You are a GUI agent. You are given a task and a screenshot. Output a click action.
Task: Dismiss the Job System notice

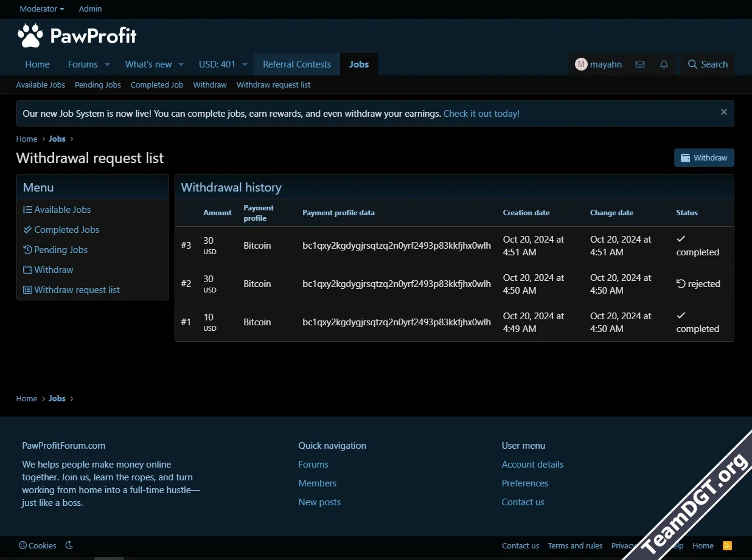723,112
